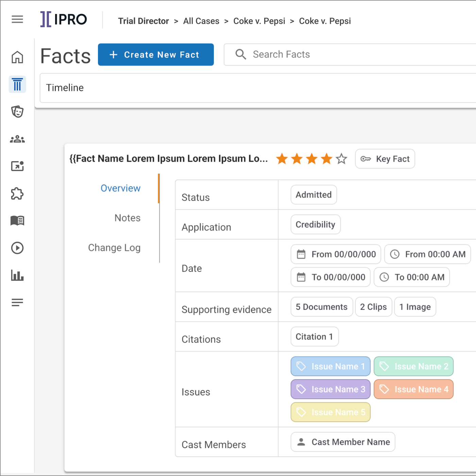
Task: Select purple Issue Name 3 tag
Action: coord(330,389)
